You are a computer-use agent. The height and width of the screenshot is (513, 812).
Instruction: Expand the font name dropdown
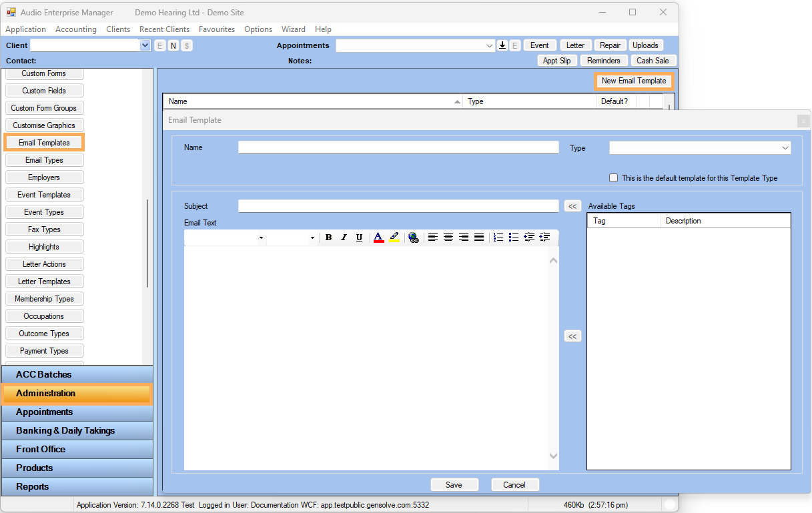(261, 238)
